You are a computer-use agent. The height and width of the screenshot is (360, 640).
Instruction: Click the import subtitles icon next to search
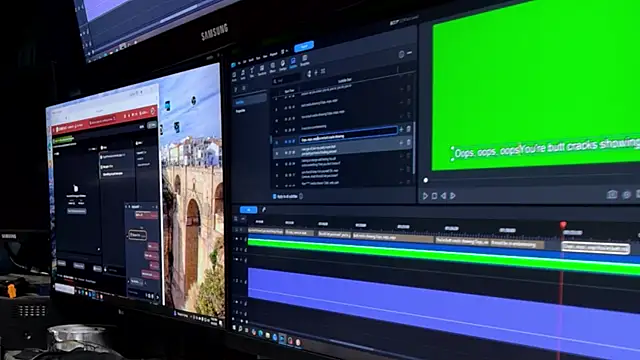[x=309, y=73]
